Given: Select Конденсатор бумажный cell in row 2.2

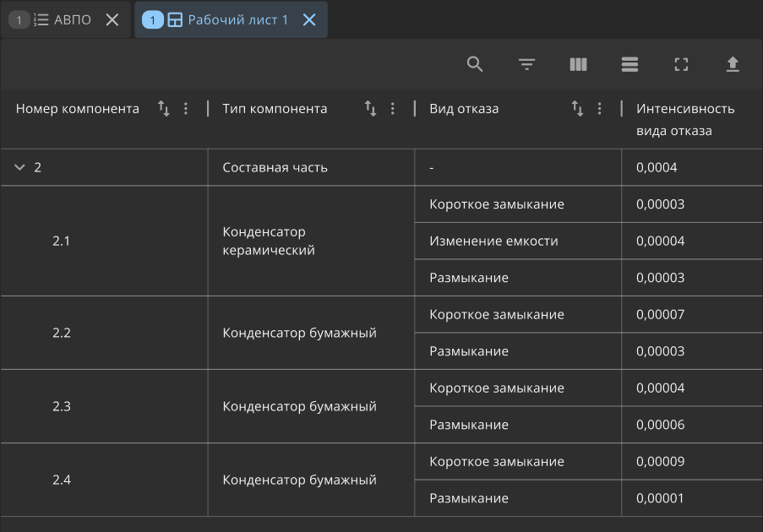Looking at the screenshot, I should point(311,333).
